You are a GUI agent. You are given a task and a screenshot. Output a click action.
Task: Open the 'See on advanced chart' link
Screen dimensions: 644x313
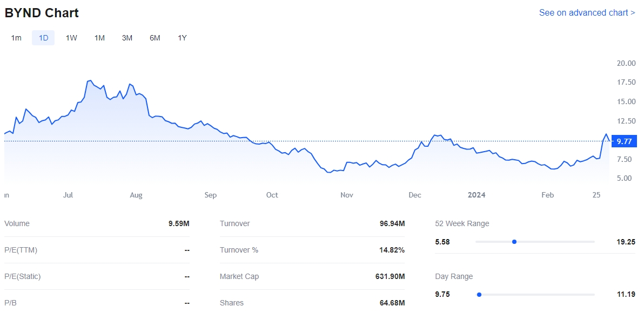point(587,12)
